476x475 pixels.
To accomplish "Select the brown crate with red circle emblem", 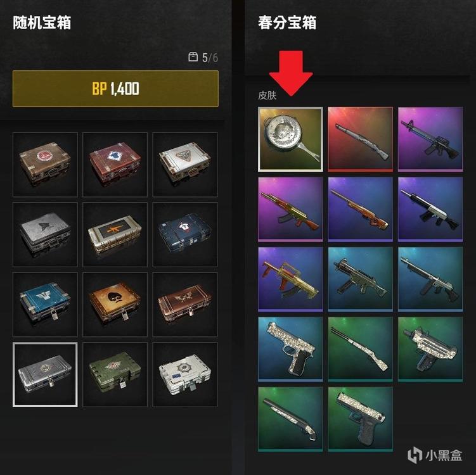I will (45, 165).
